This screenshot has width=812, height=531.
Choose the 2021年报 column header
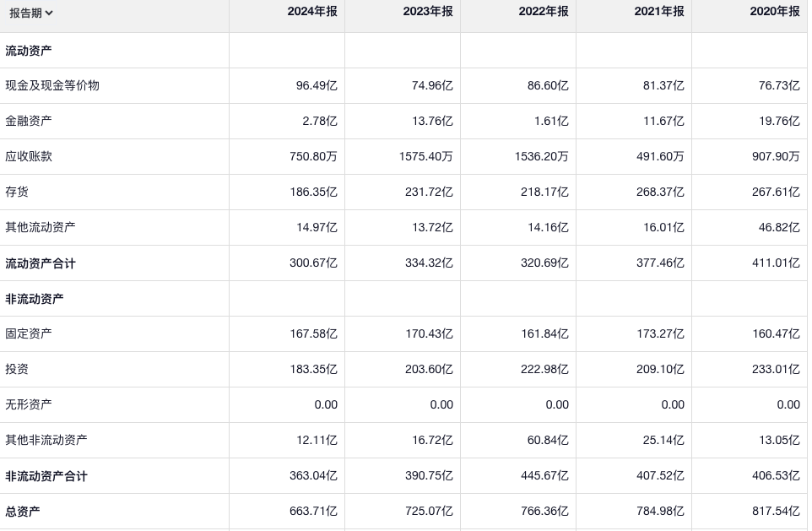pos(659,12)
